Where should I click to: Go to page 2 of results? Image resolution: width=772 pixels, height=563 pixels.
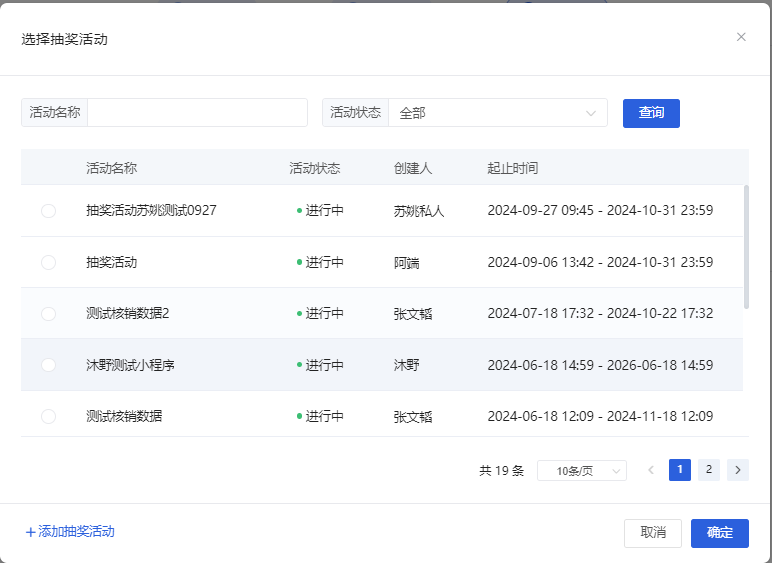(708, 469)
